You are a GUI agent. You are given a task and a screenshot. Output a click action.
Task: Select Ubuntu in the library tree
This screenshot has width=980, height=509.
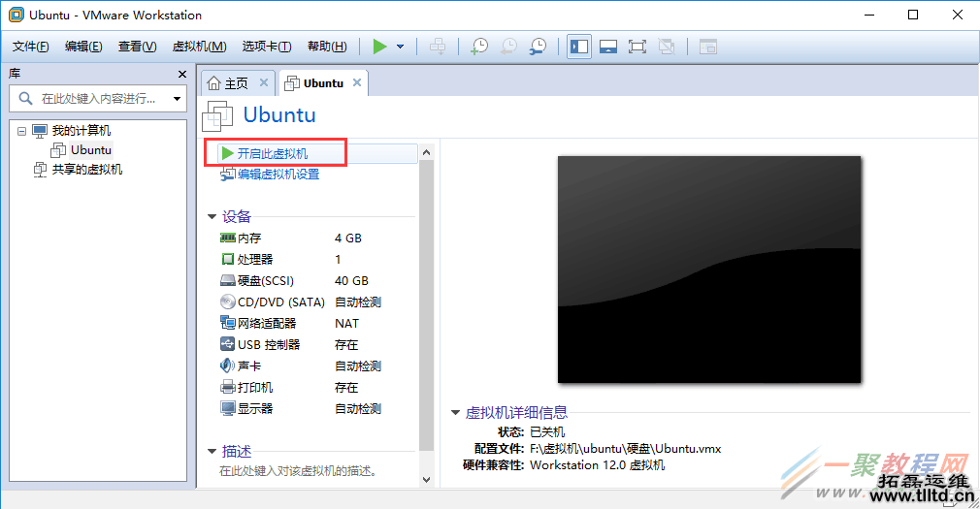coord(90,150)
